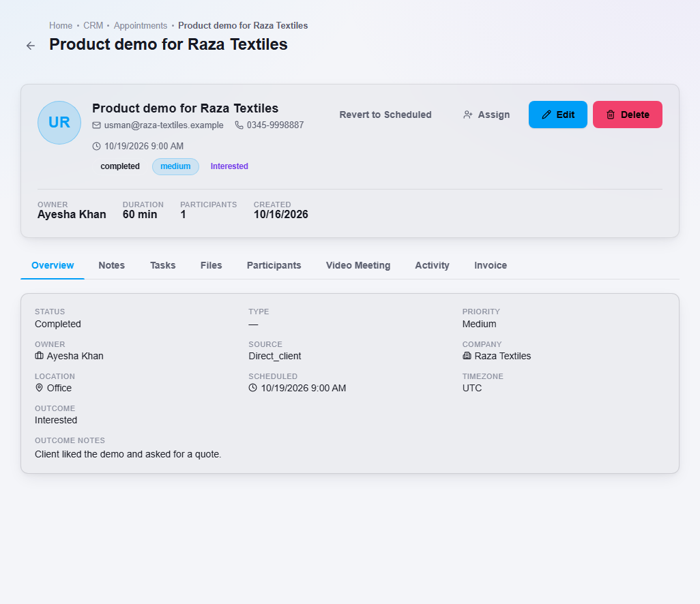Viewport: 700px width, 604px height.
Task: Click the back arrow beside the page title
Action: (30, 46)
